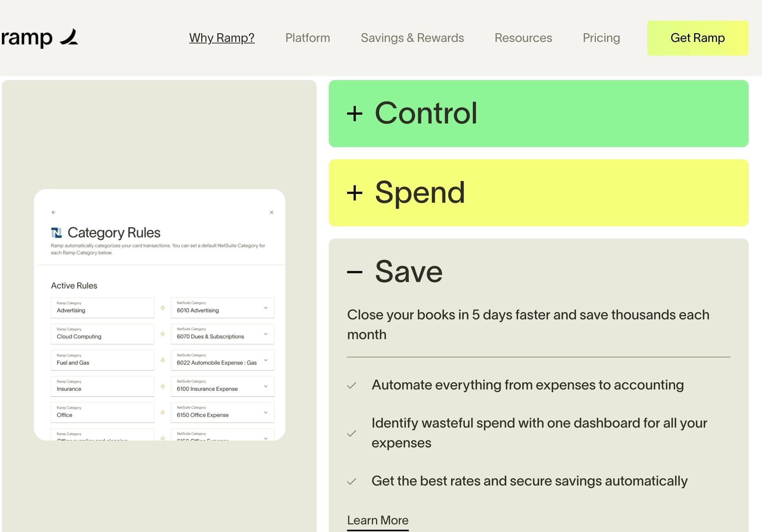
Task: Open Savings & Rewards menu
Action: coord(412,38)
